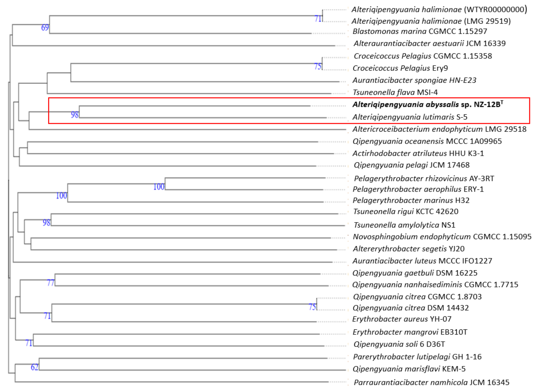Click the Qipengyuania nanhaisediminis CGMCC 1.7715 label
The image size is (539, 392).
[x=435, y=284]
